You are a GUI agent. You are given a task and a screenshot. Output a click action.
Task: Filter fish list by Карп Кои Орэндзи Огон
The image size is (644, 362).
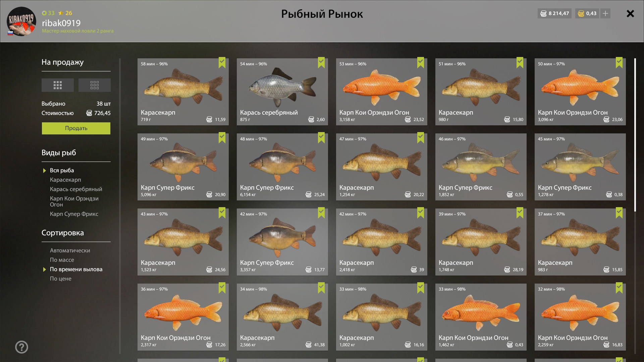(x=74, y=201)
